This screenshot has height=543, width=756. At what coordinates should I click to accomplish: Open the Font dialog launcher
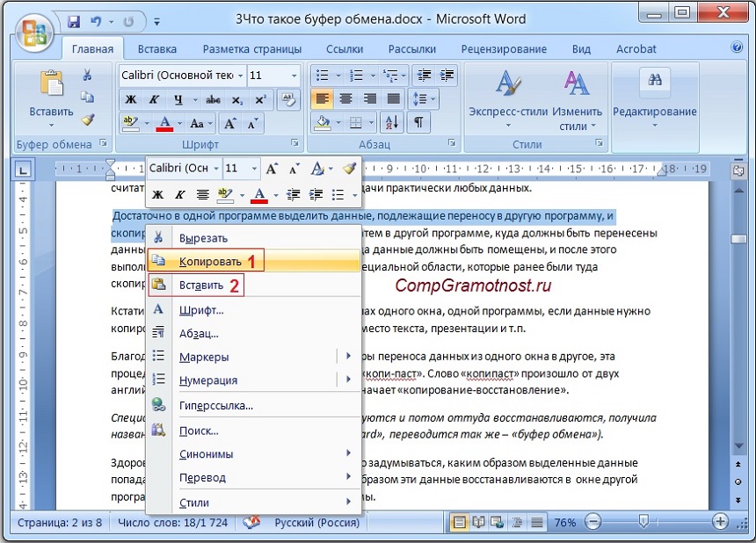(x=294, y=143)
